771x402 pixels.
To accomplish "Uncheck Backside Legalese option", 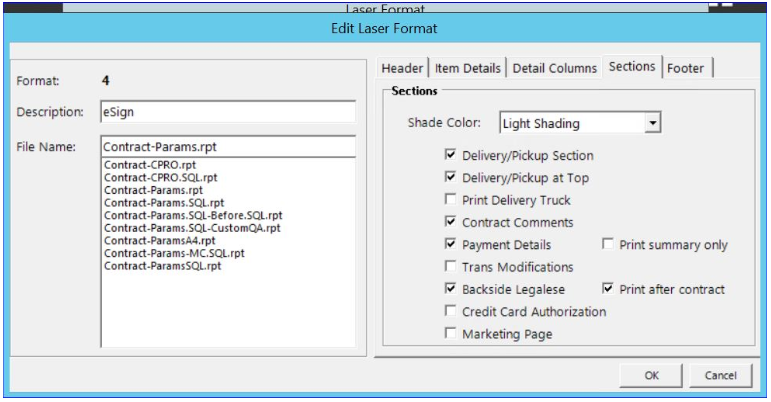I will 451,289.
